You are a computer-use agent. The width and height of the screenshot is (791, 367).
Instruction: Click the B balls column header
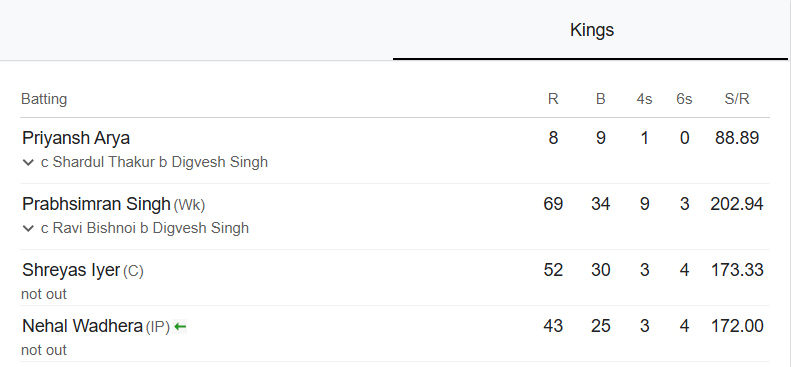point(600,99)
